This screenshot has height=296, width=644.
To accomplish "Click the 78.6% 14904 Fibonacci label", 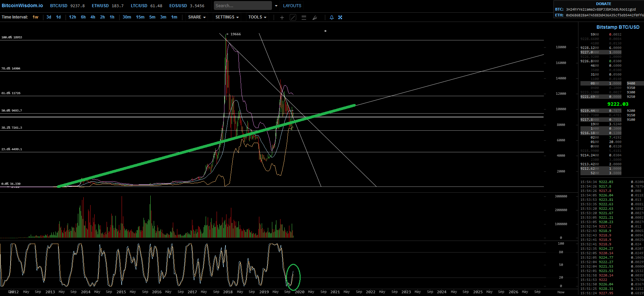I will tap(11, 68).
